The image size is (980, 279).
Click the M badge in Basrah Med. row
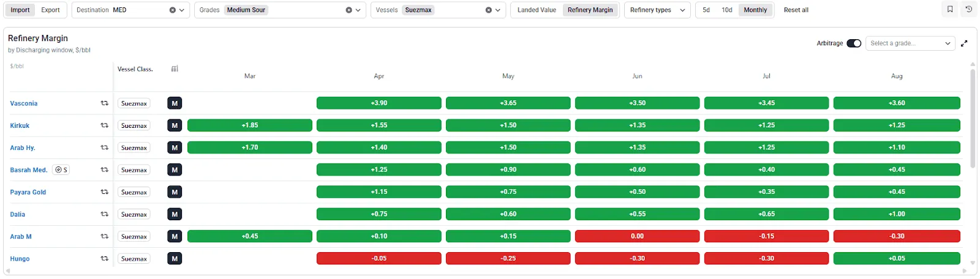coord(175,169)
